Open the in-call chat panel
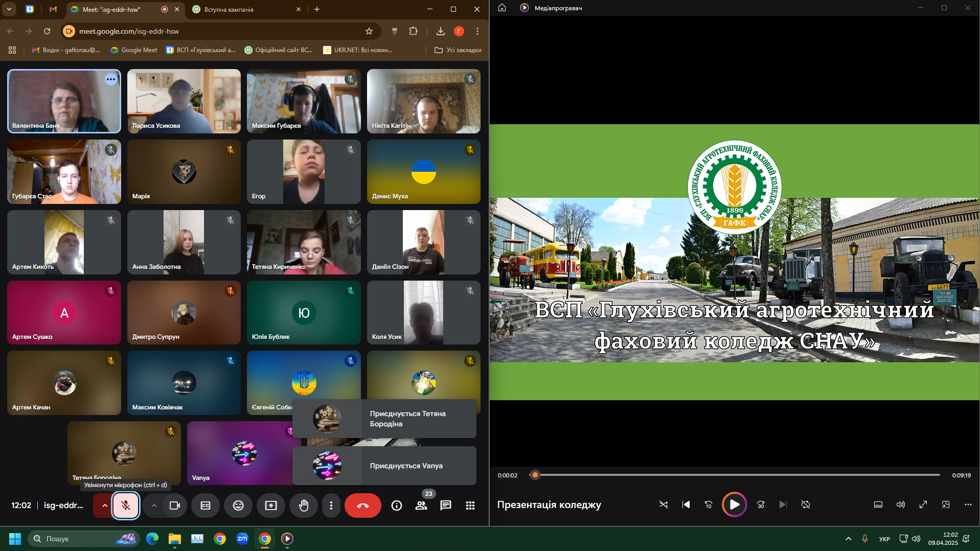The height and width of the screenshot is (551, 980). point(446,506)
